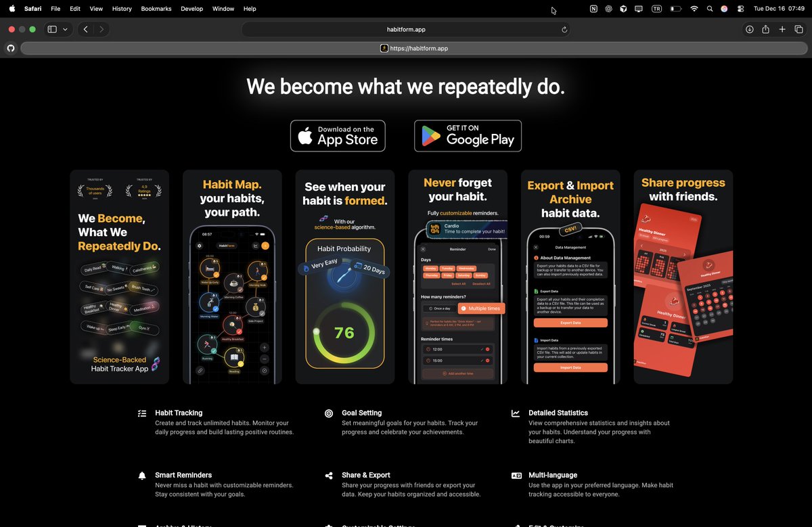The height and width of the screenshot is (527, 812).
Task: Go forward to the next page
Action: (x=101, y=29)
